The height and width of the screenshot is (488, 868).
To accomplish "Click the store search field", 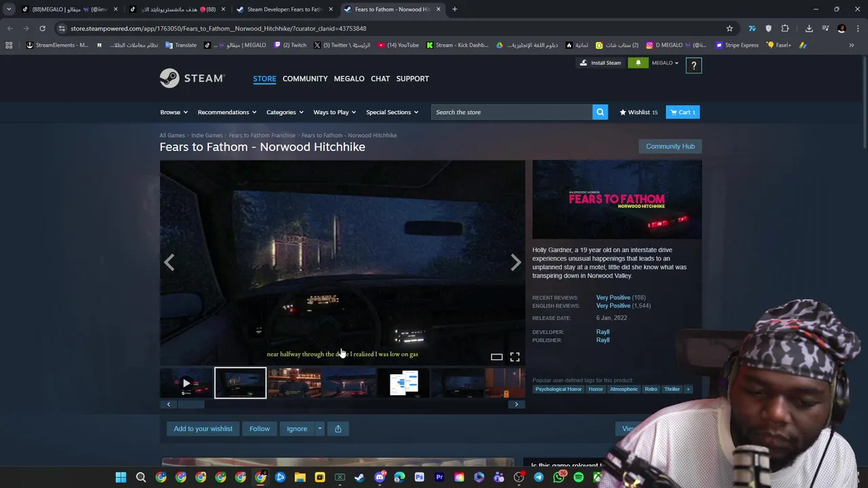I will 512,112.
